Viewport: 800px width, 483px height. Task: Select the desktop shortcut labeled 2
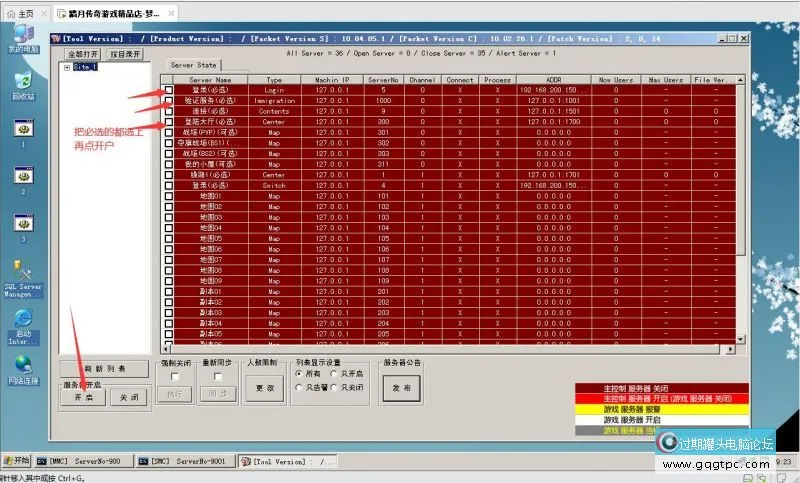tap(23, 181)
